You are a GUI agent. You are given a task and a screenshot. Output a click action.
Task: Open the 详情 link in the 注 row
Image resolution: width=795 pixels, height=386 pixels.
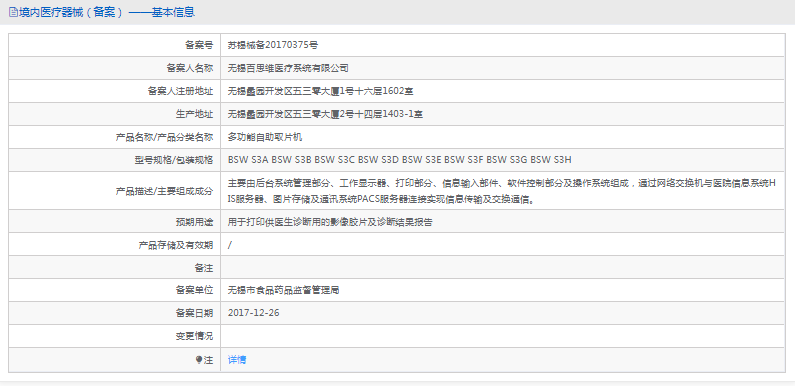click(x=237, y=360)
